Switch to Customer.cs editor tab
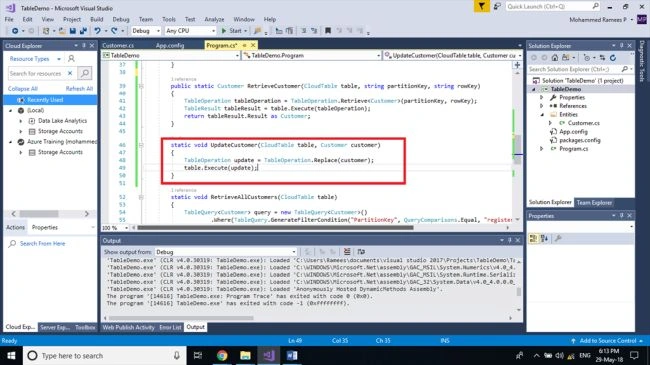Viewport: 650px width, 365px height. tap(118, 45)
